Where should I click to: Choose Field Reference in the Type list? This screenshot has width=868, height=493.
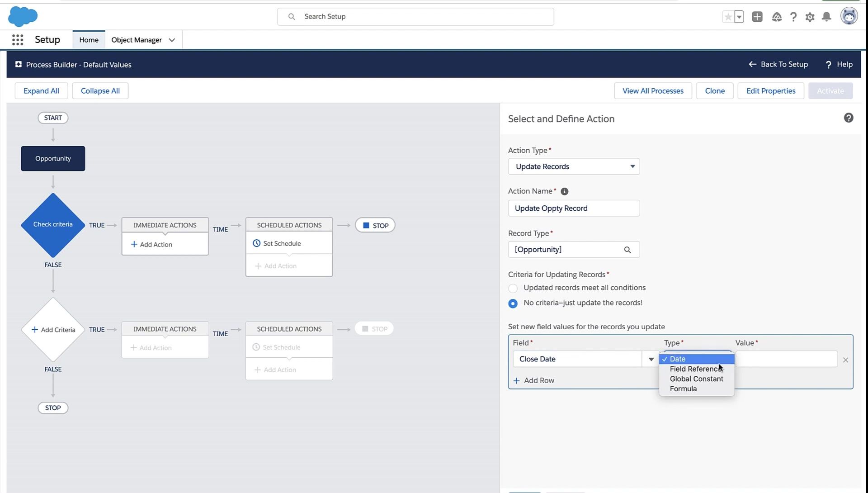click(x=697, y=369)
